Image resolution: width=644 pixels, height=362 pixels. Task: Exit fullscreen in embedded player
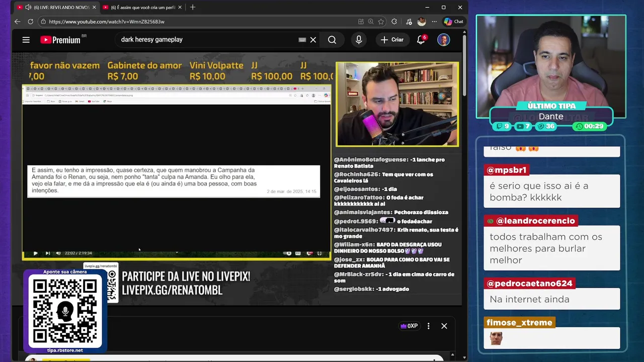(x=319, y=253)
